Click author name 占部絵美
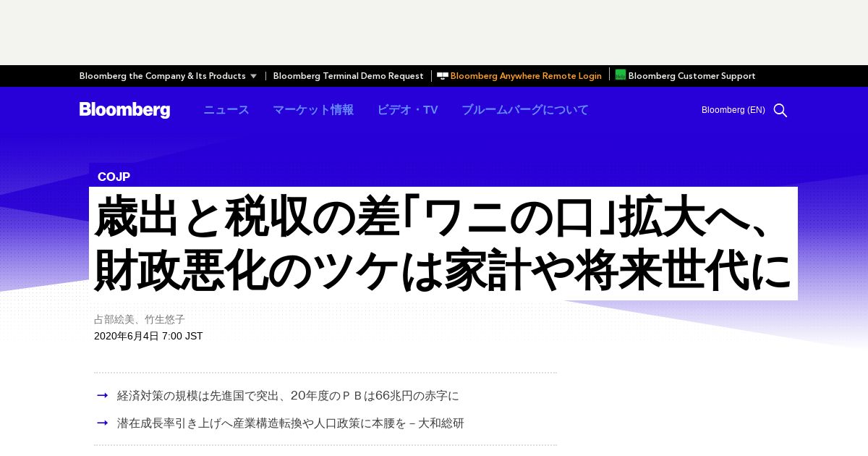This screenshot has height=456, width=868. (114, 319)
